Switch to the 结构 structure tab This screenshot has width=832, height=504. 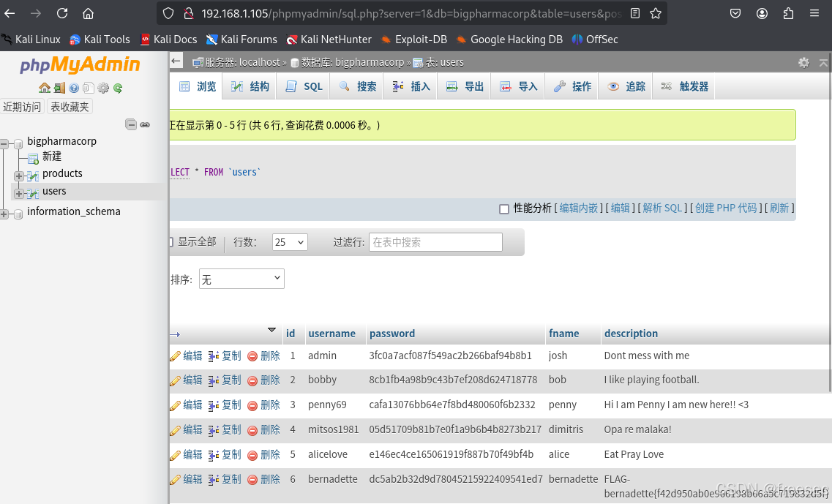click(x=250, y=86)
